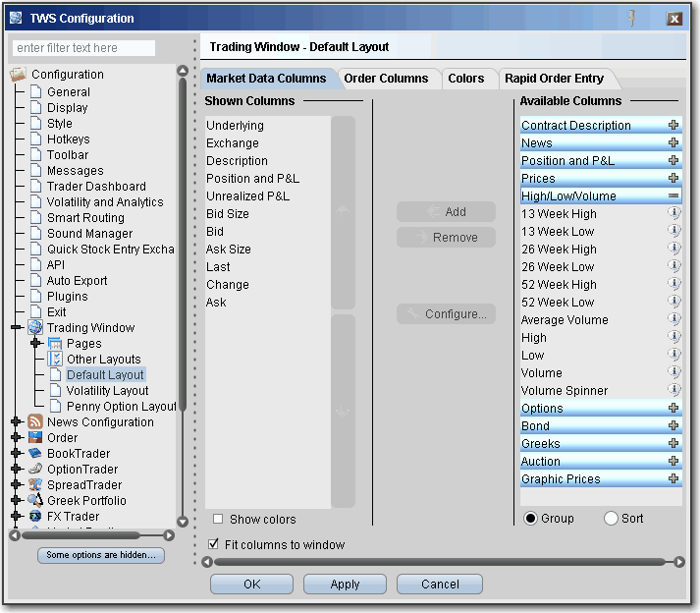Select Penny Option Layout in tree
This screenshot has height=613, width=700.
(122, 406)
